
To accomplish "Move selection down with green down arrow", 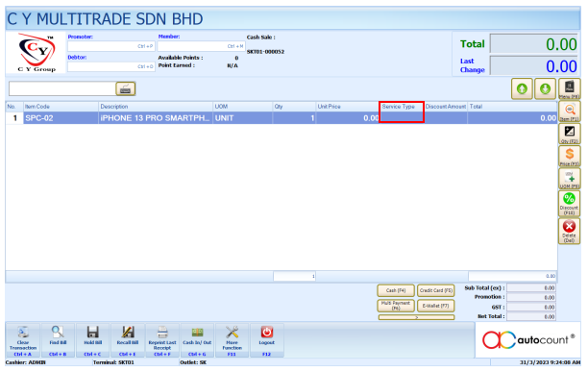I will 546,88.
